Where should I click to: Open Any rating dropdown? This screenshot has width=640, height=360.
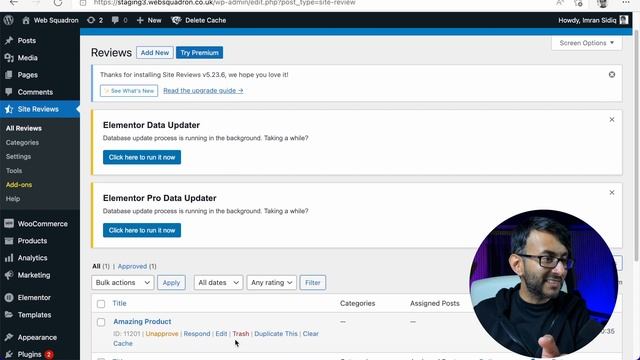pyautogui.click(x=271, y=282)
